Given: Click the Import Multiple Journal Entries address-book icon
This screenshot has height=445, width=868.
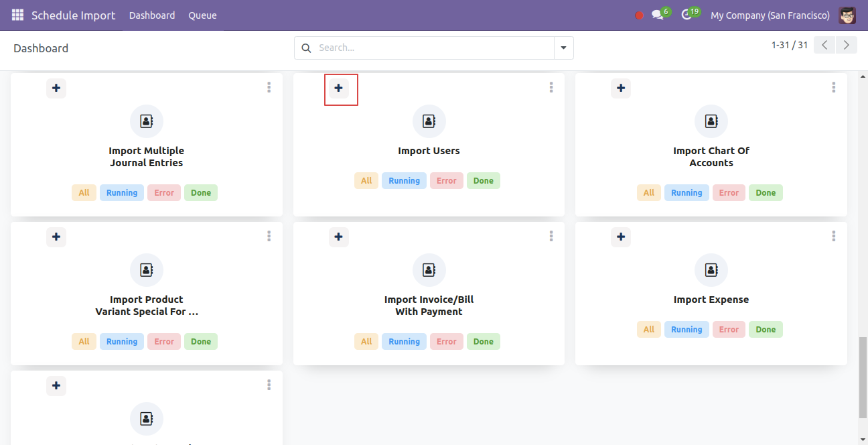Looking at the screenshot, I should point(147,121).
